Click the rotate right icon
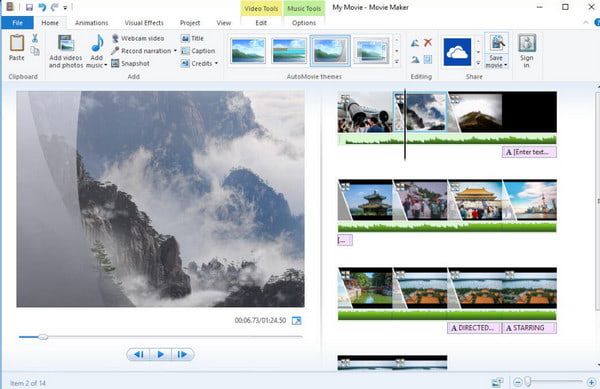The image size is (600, 389). coord(415,59)
